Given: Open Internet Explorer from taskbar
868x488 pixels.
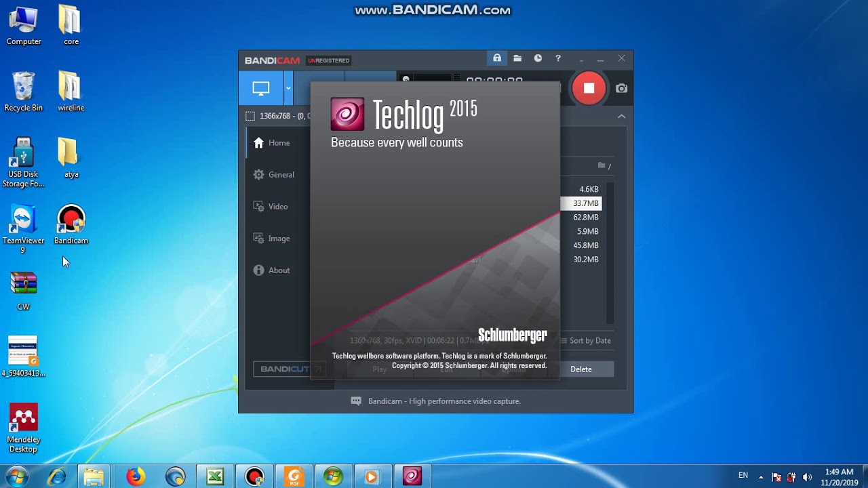Looking at the screenshot, I should (57, 476).
